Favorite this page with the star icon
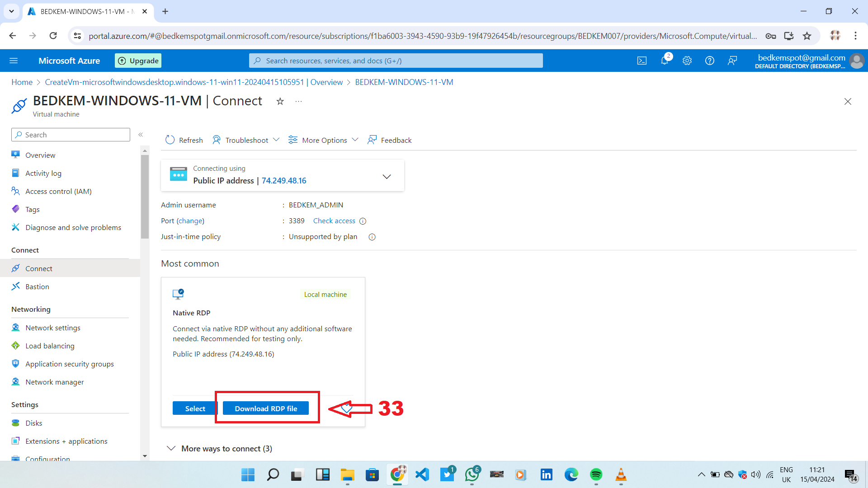 coord(280,101)
